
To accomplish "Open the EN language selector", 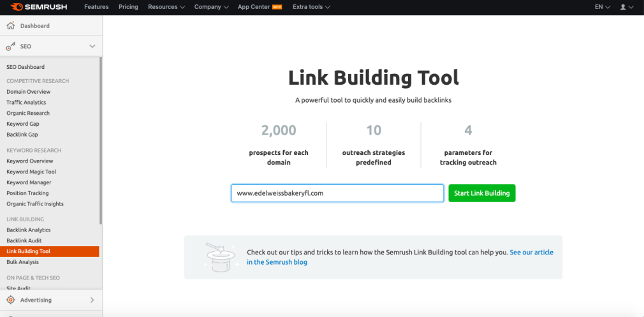I will coord(602,7).
